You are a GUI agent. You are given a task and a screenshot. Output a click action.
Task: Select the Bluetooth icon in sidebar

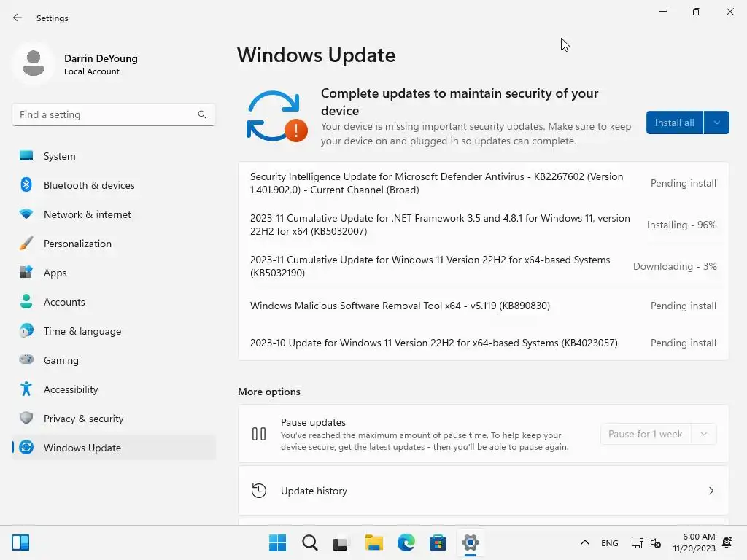click(26, 184)
